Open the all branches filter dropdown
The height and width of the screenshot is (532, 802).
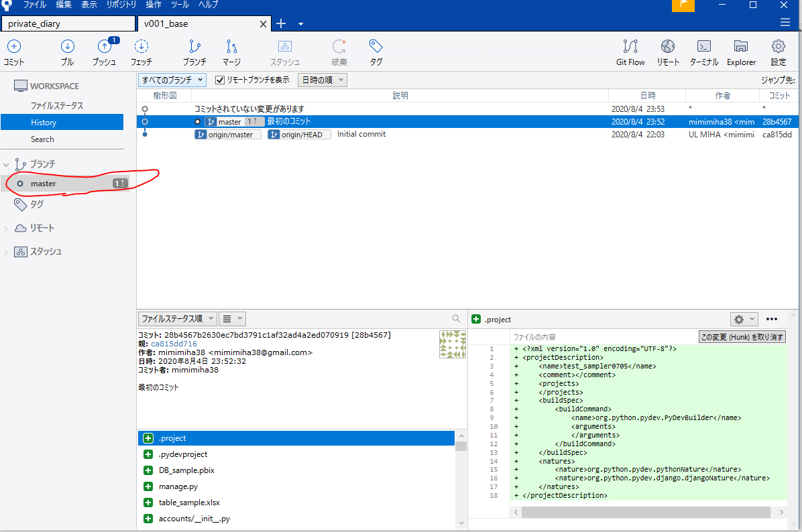172,80
